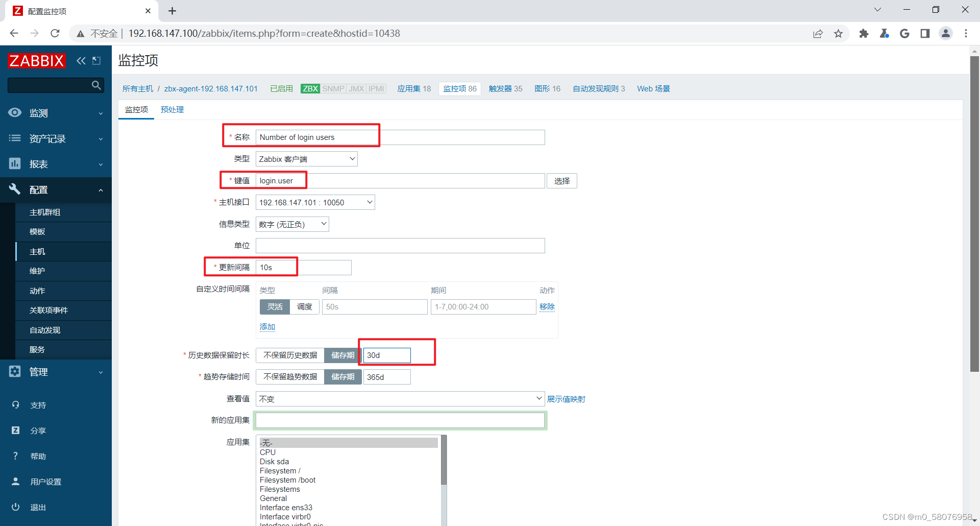Select 调度 scheduling interval type
The height and width of the screenshot is (526, 980).
[305, 306]
